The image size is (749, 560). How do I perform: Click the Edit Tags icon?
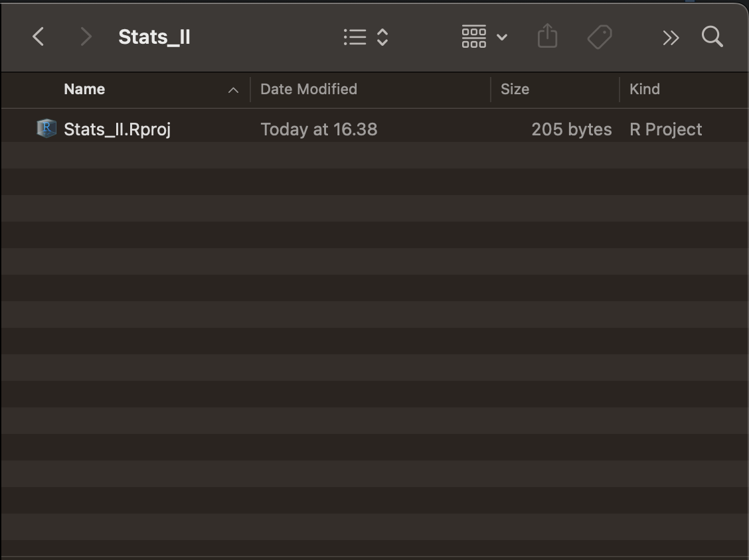[x=600, y=36]
